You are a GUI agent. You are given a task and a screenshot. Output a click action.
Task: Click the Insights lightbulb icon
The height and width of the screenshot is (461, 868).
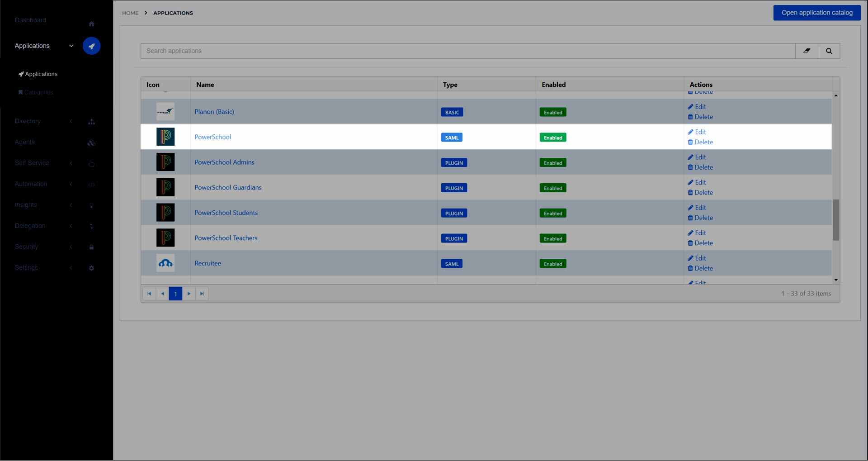(91, 205)
